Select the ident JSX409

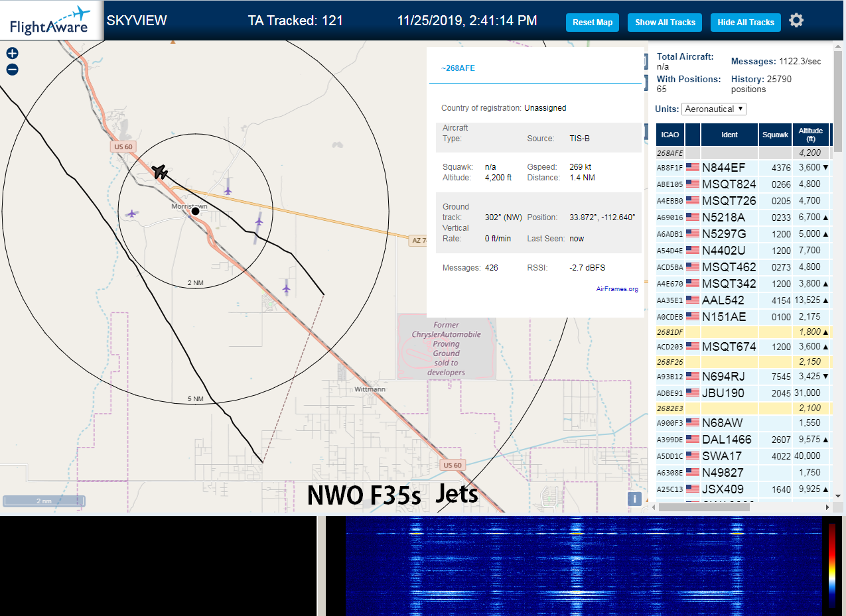724,489
